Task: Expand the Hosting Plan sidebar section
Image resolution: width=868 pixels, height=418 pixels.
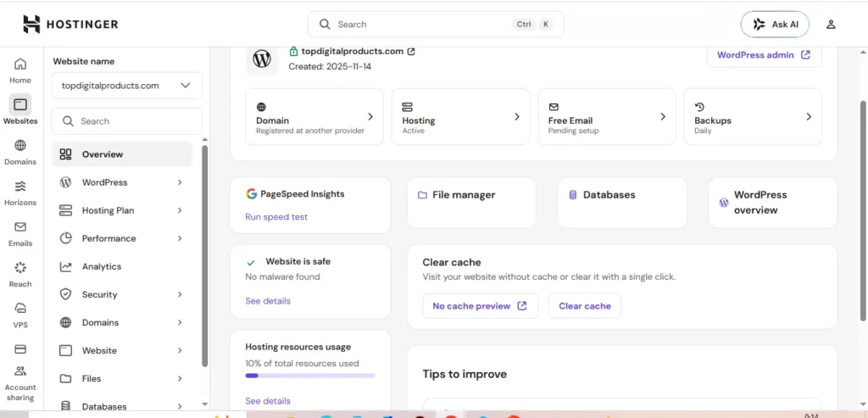Action: pos(180,210)
